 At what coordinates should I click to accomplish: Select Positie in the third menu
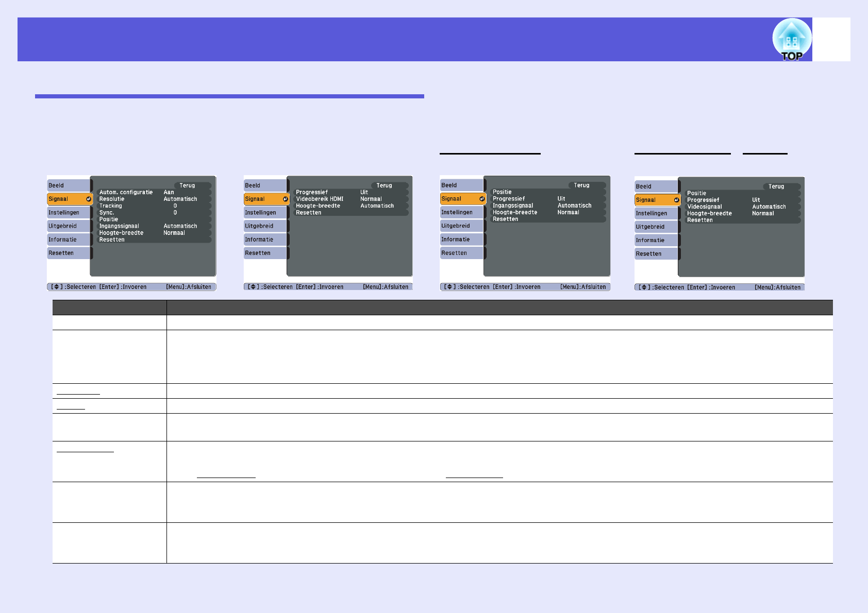(502, 192)
